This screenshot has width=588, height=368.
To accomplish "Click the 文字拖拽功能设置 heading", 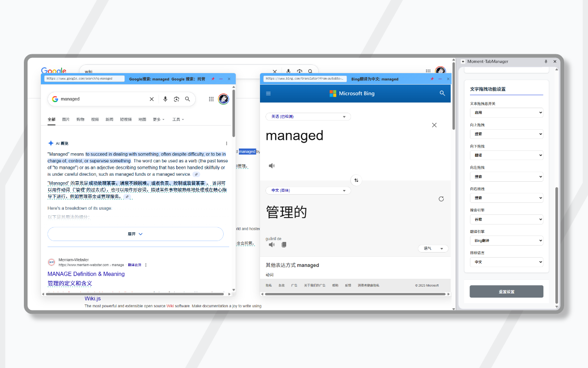I will click(488, 89).
